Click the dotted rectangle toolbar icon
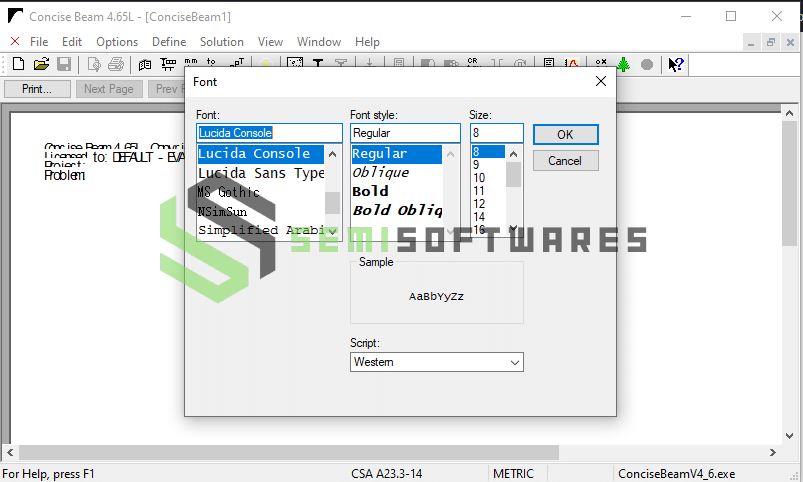Screen dimensions: 803x482 [x=295, y=63]
